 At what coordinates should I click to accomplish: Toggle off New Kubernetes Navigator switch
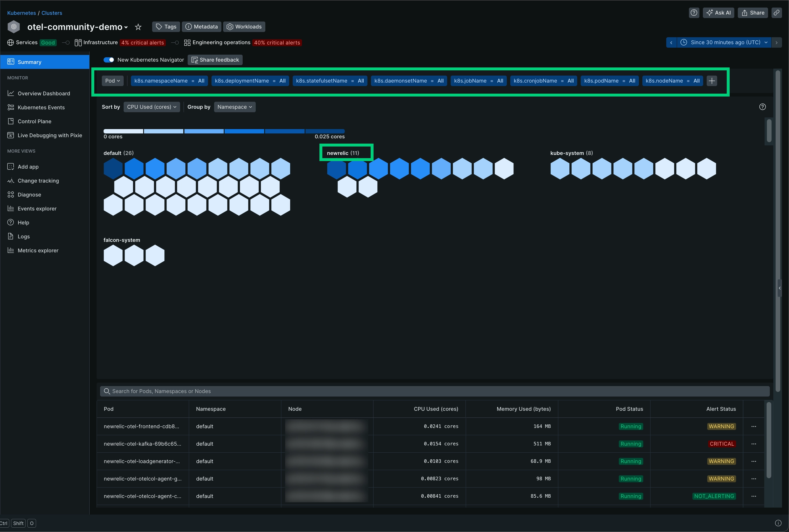(109, 60)
